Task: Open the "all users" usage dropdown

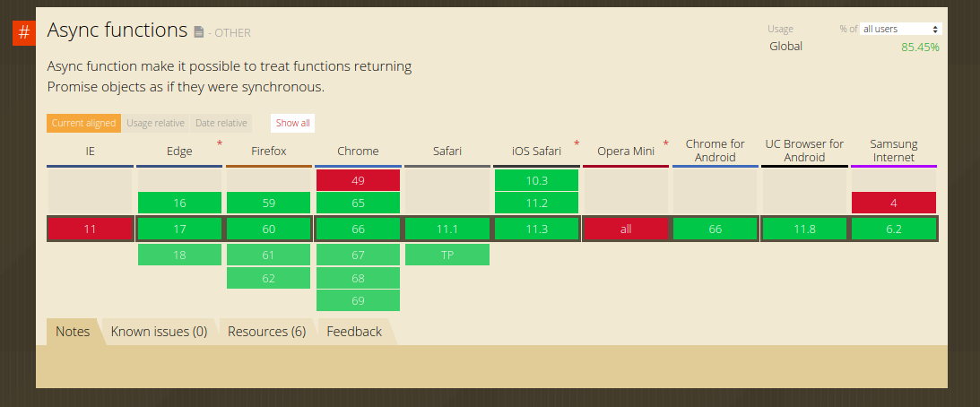Action: click(900, 29)
